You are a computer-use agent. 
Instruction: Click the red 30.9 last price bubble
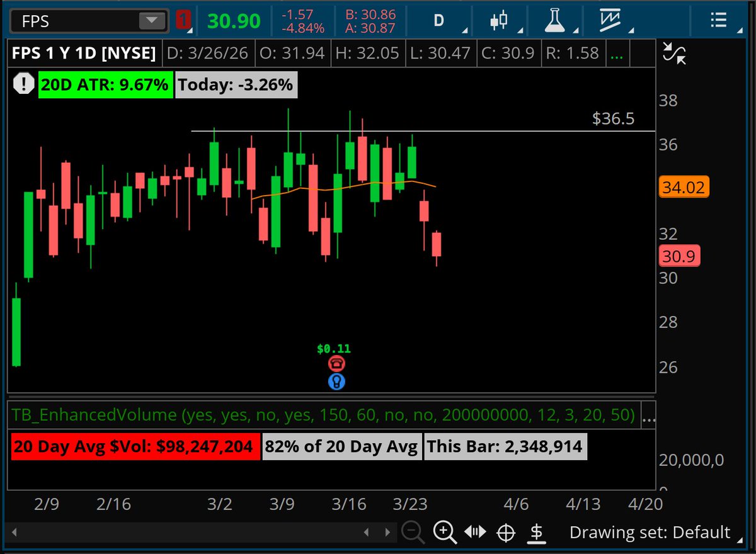pyautogui.click(x=679, y=256)
